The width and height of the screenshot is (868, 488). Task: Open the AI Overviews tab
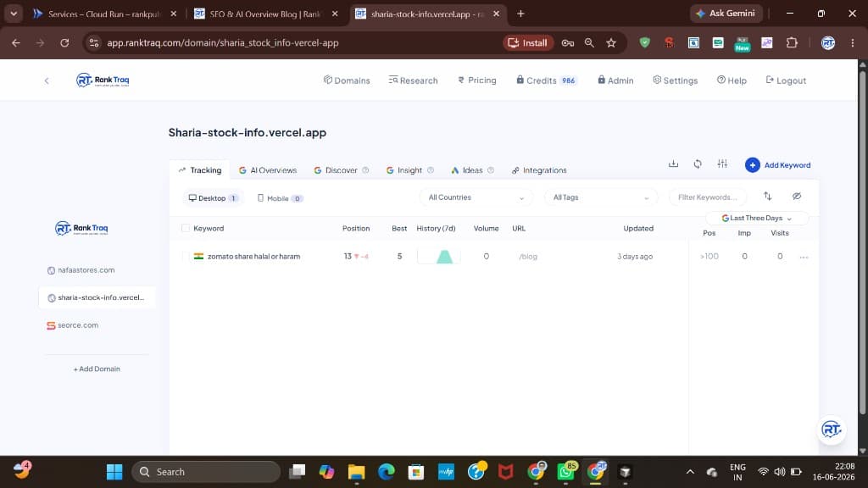268,169
